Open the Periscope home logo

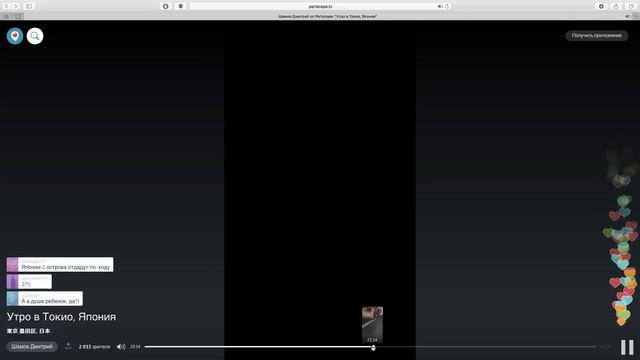tap(15, 36)
